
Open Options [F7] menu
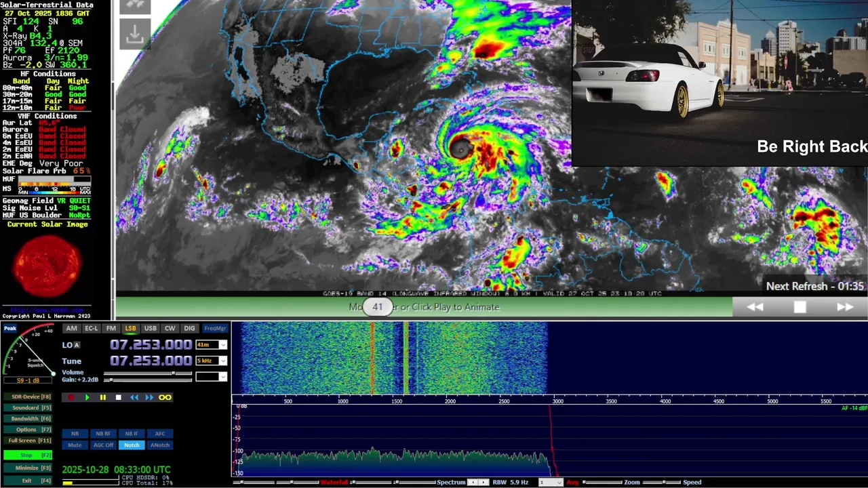pyautogui.click(x=28, y=430)
